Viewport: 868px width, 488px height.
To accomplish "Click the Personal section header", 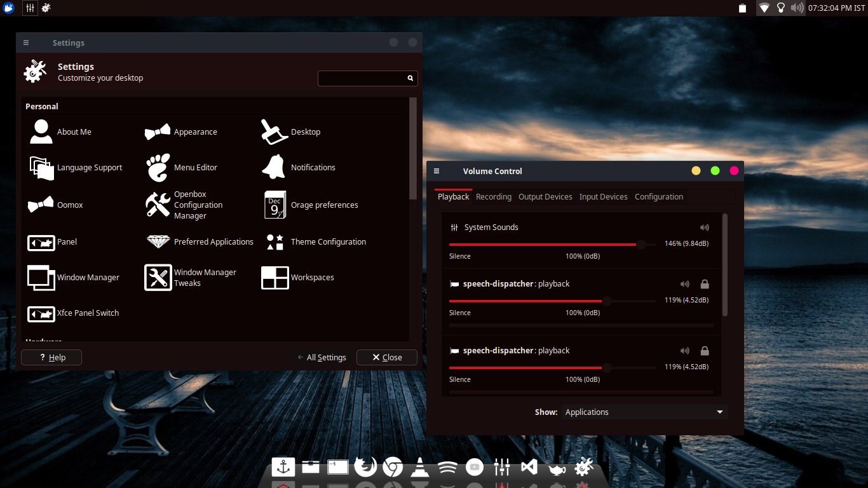I will click(x=42, y=107).
